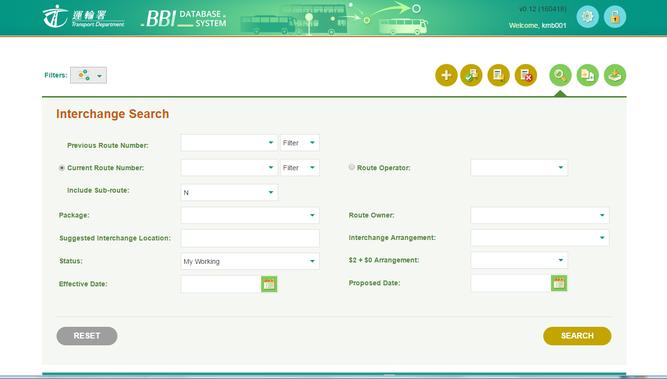This screenshot has width=667, height=379.
Task: Expand the Route Operator dropdown
Action: coord(519,168)
